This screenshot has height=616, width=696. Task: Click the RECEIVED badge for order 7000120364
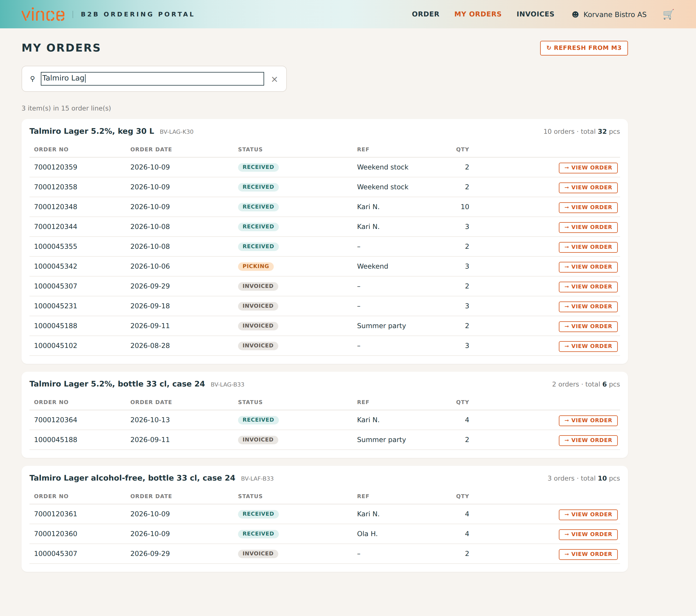coord(258,420)
